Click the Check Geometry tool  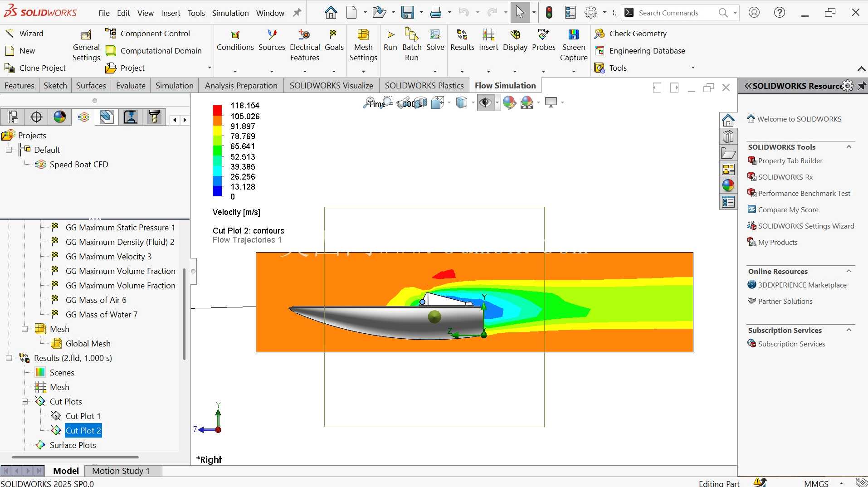(630, 34)
